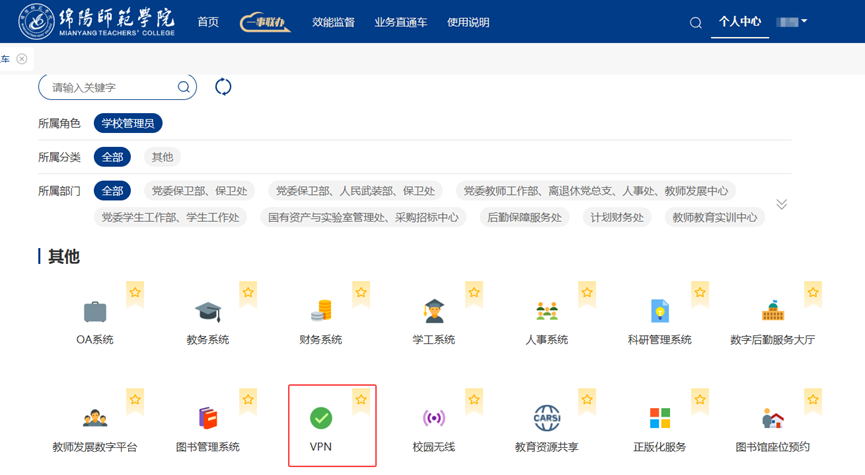Click the VPN green checkmark icon
This screenshot has height=475, width=865.
(x=321, y=418)
